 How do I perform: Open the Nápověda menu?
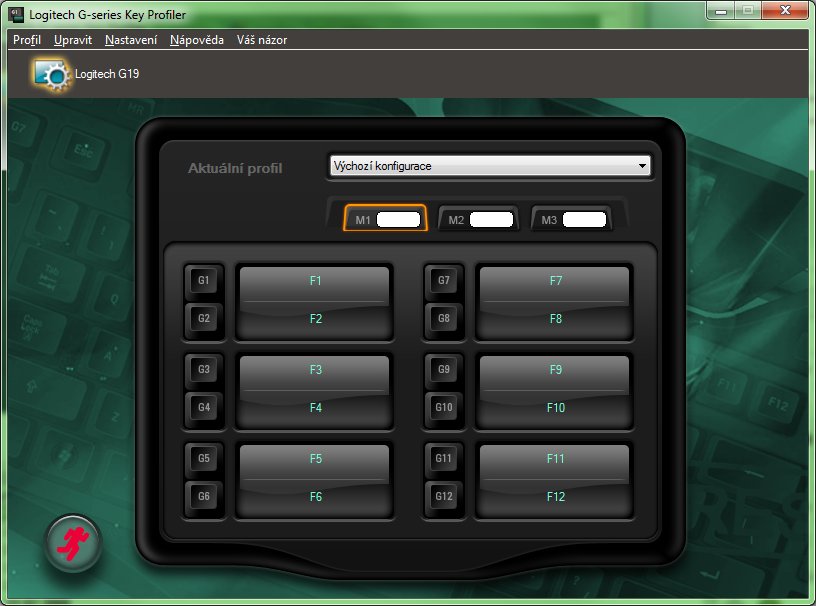pyautogui.click(x=197, y=40)
